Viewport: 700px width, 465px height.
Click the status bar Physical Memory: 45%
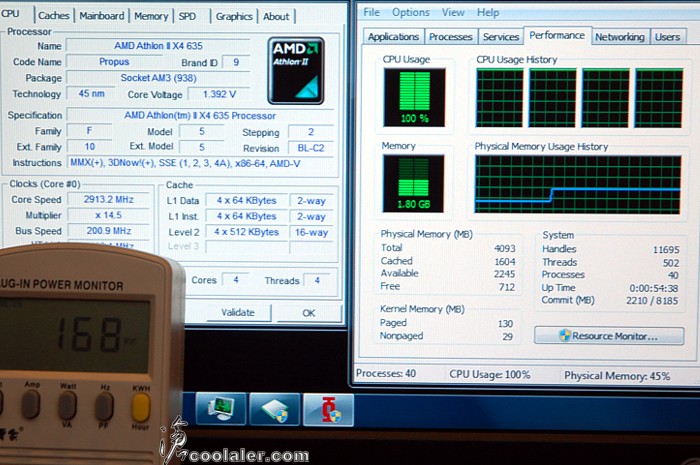(617, 376)
